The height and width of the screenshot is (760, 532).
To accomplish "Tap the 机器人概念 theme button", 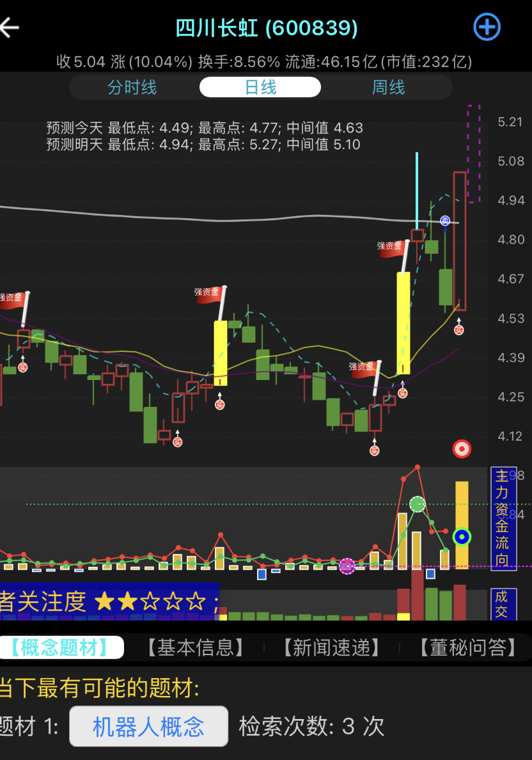I will [148, 726].
